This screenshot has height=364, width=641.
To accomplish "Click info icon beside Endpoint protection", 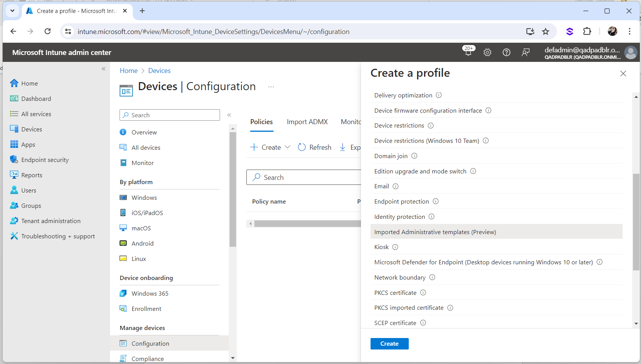I will (x=436, y=201).
